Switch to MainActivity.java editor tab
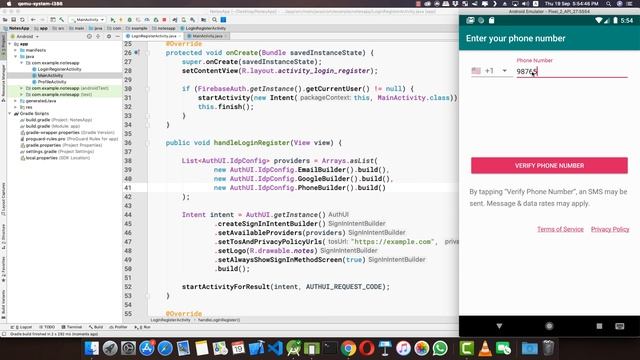The height and width of the screenshot is (360, 640). 207,36
